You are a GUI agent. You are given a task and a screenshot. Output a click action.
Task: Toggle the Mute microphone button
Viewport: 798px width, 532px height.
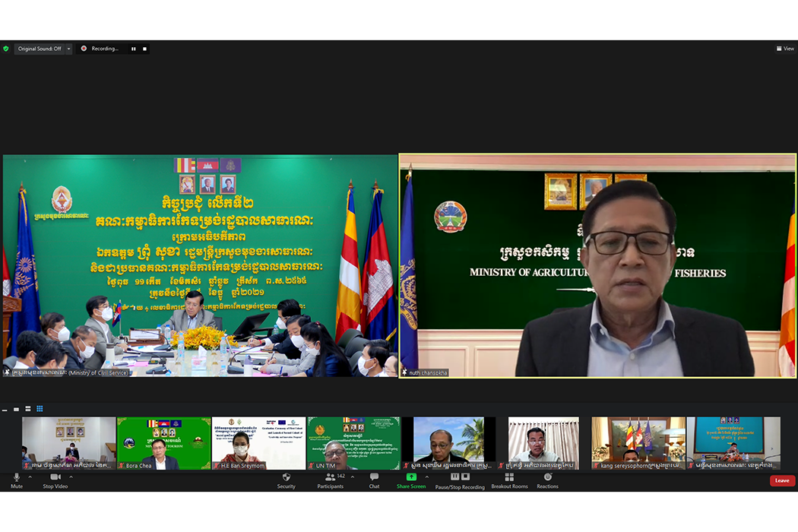pos(17,477)
